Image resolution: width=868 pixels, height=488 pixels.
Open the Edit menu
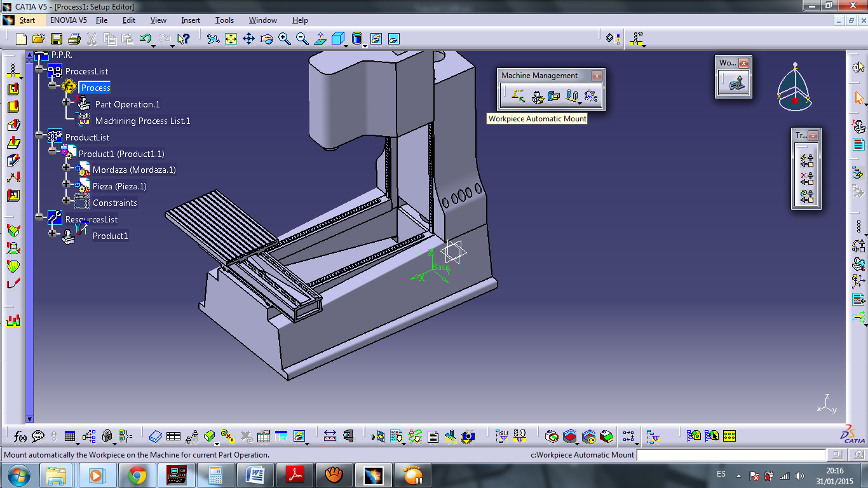click(x=129, y=20)
